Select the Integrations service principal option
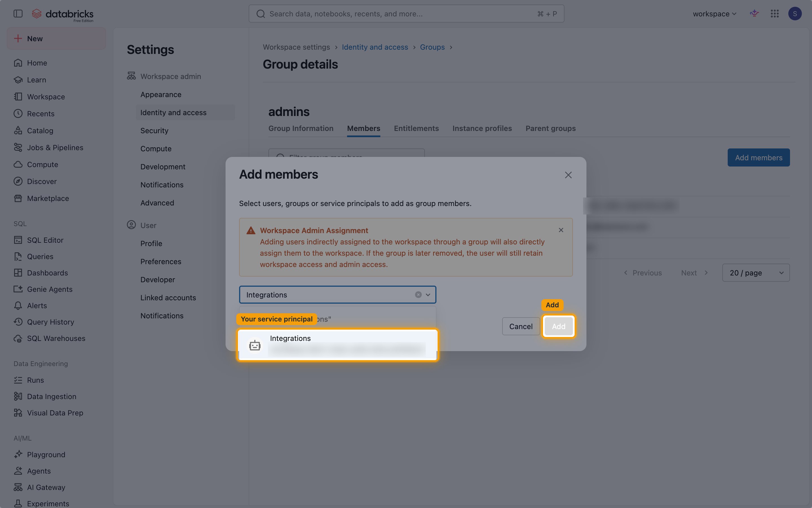 click(337, 345)
